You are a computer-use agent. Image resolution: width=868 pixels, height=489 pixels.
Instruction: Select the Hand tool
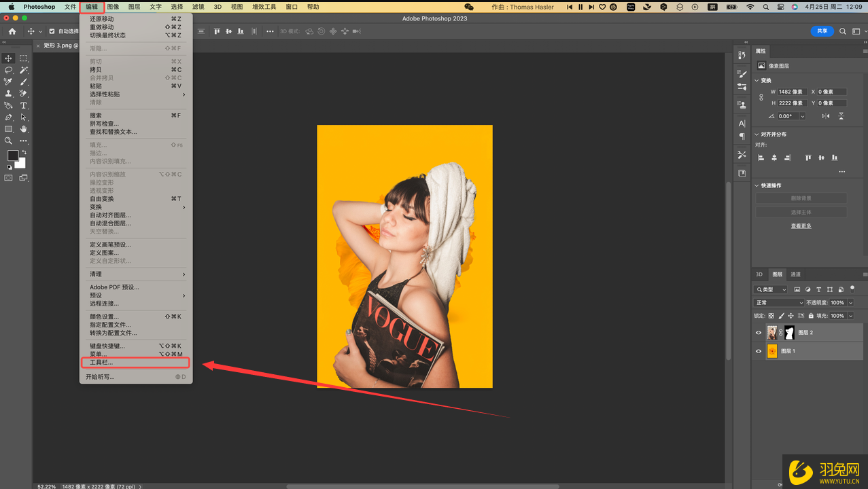[24, 129]
